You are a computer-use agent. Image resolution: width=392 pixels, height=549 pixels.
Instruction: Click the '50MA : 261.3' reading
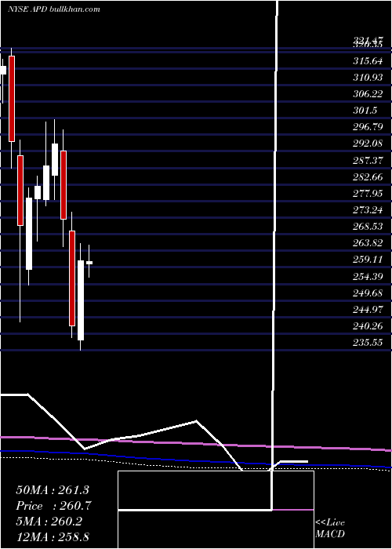tap(53, 490)
